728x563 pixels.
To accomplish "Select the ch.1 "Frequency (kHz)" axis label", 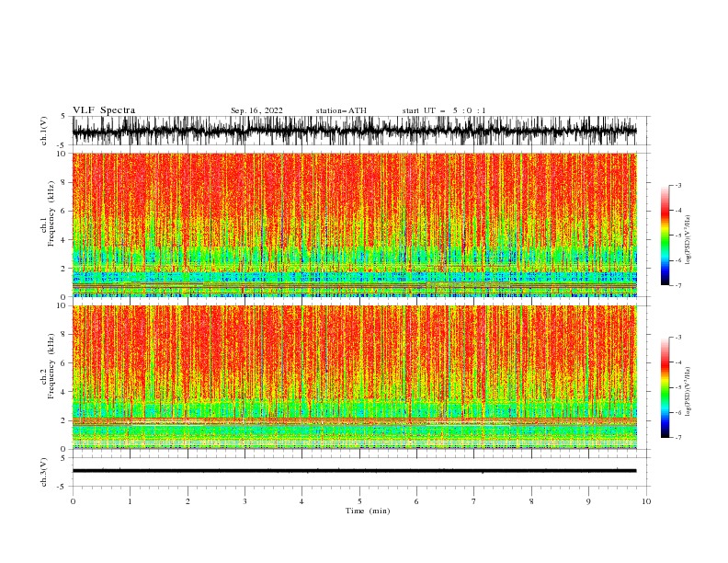I will 51,213.
